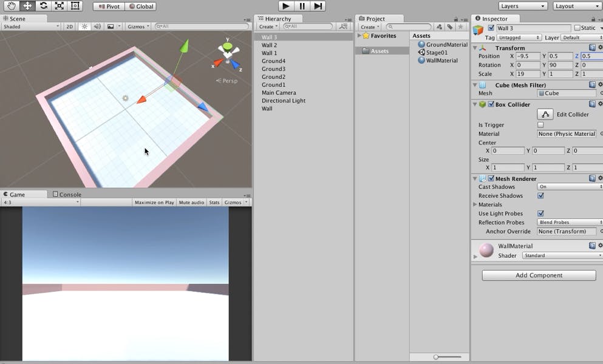This screenshot has width=603, height=364.
Task: Open Layer dropdown showing Default
Action: [582, 38]
